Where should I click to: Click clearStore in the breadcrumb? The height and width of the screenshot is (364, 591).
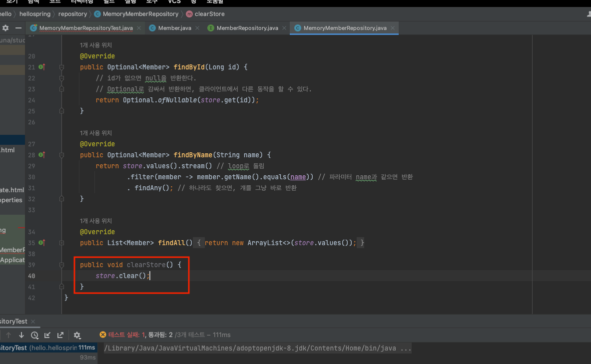click(x=209, y=14)
